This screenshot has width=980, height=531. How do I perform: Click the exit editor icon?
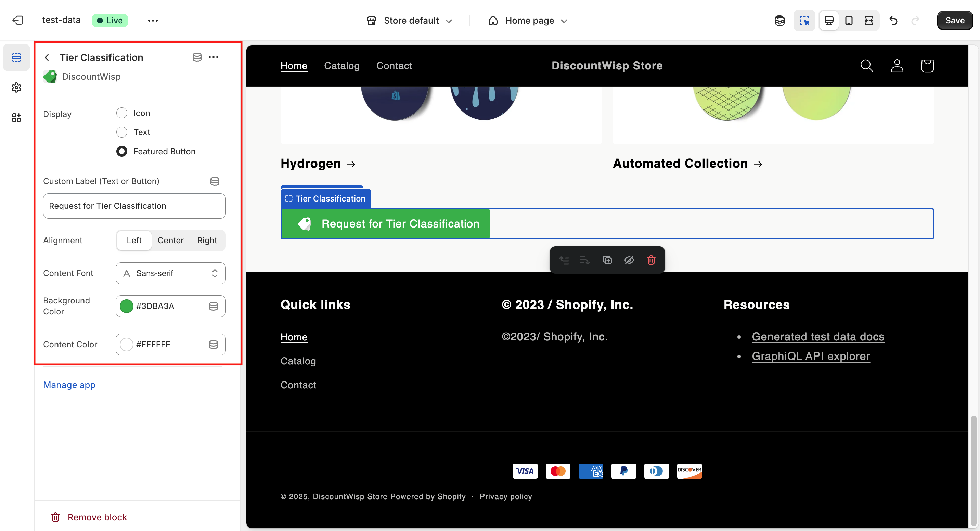coord(18,20)
